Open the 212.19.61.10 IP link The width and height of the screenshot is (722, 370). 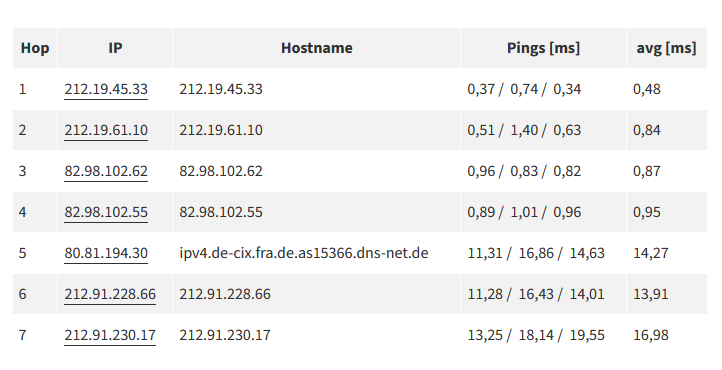pos(106,130)
